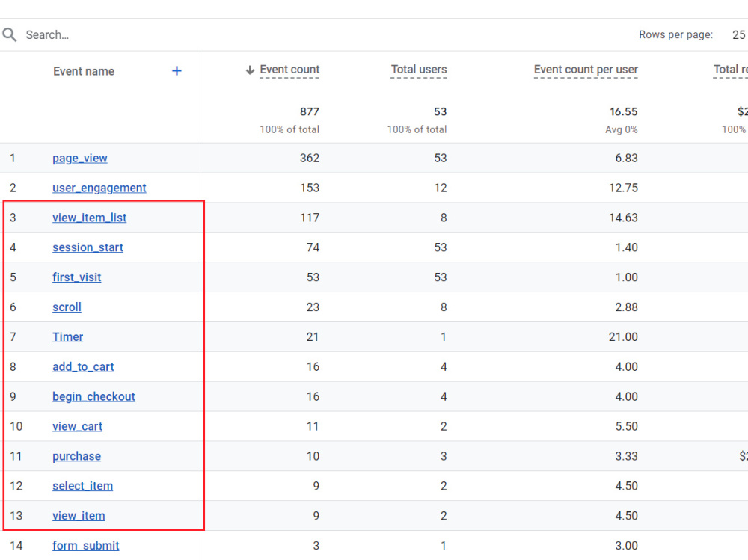Open the purchase event link
Image resolution: width=748 pixels, height=560 pixels.
[x=77, y=457]
